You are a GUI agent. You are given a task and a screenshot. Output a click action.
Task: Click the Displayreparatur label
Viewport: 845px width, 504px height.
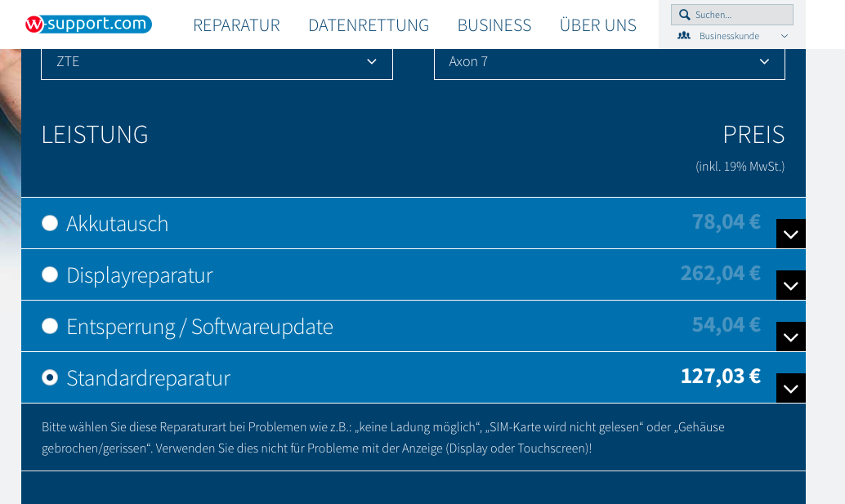(x=140, y=275)
